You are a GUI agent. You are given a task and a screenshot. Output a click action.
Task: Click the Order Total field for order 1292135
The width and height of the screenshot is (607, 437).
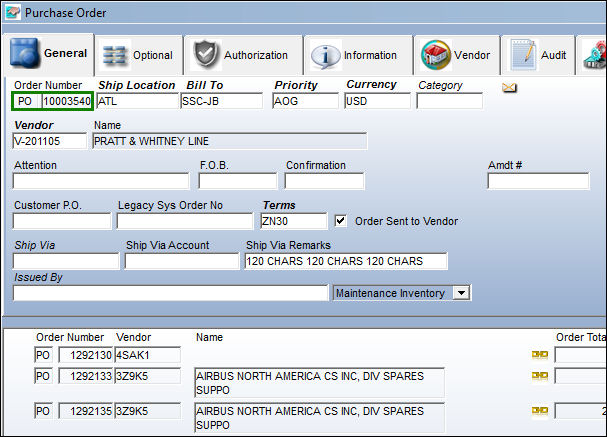pos(581,411)
